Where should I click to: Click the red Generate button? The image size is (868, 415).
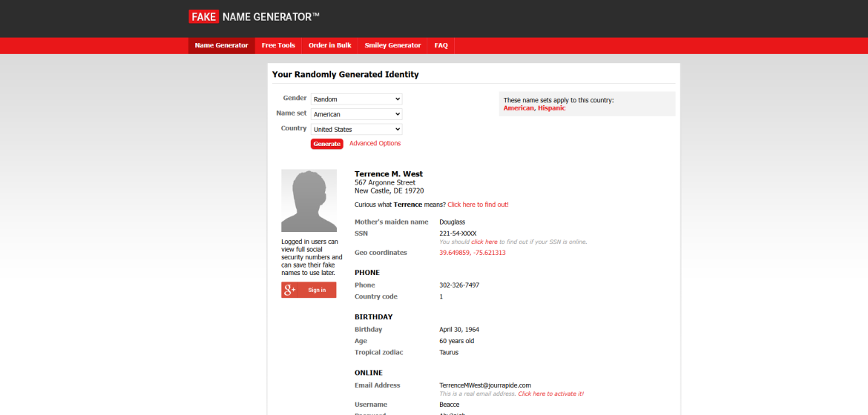[x=326, y=144]
